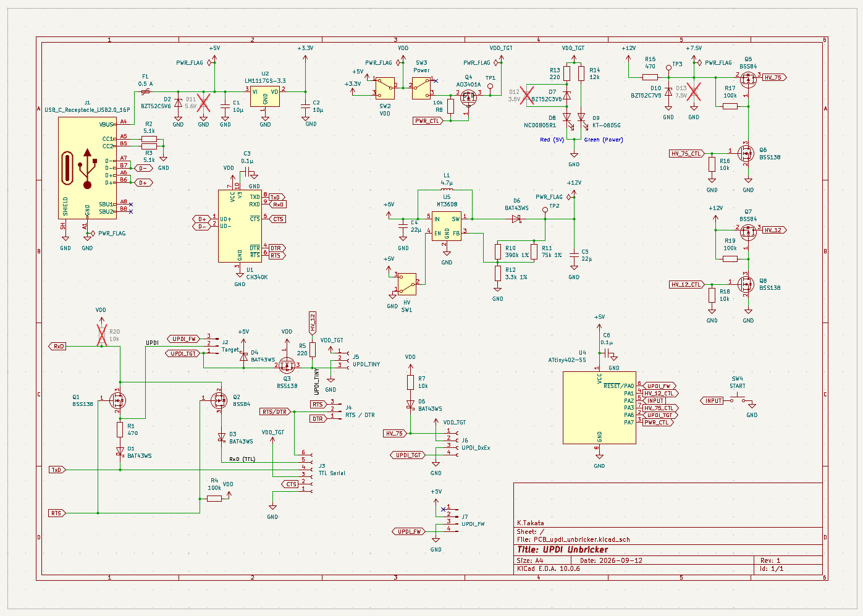Screen dimensions: 863x616
Task: Select the J1 USB-C receptacle symbol
Action: 87,167
